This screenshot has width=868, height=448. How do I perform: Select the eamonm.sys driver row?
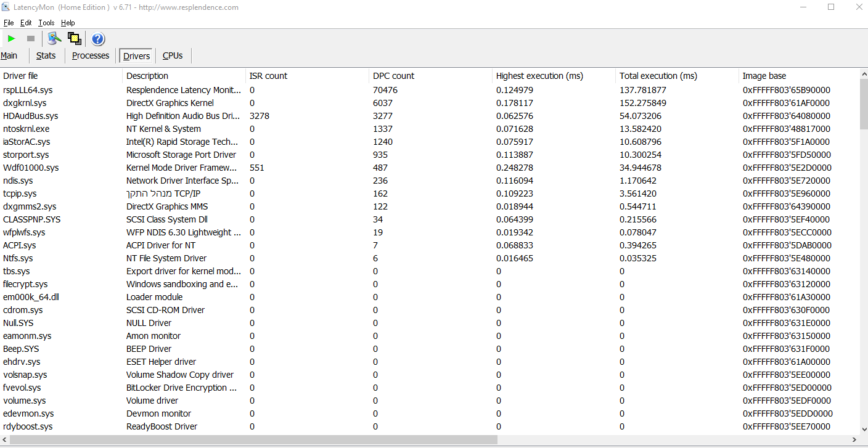[x=429, y=336]
